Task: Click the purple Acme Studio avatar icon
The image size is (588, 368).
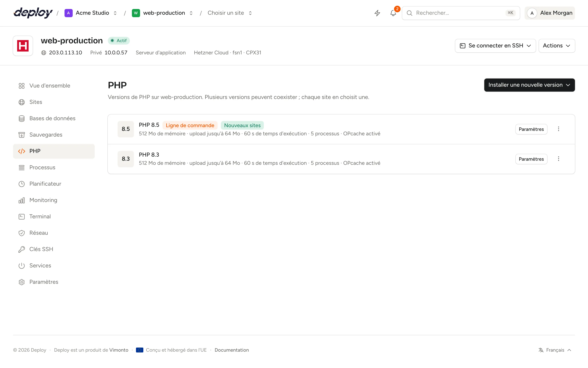Action: tap(69, 13)
